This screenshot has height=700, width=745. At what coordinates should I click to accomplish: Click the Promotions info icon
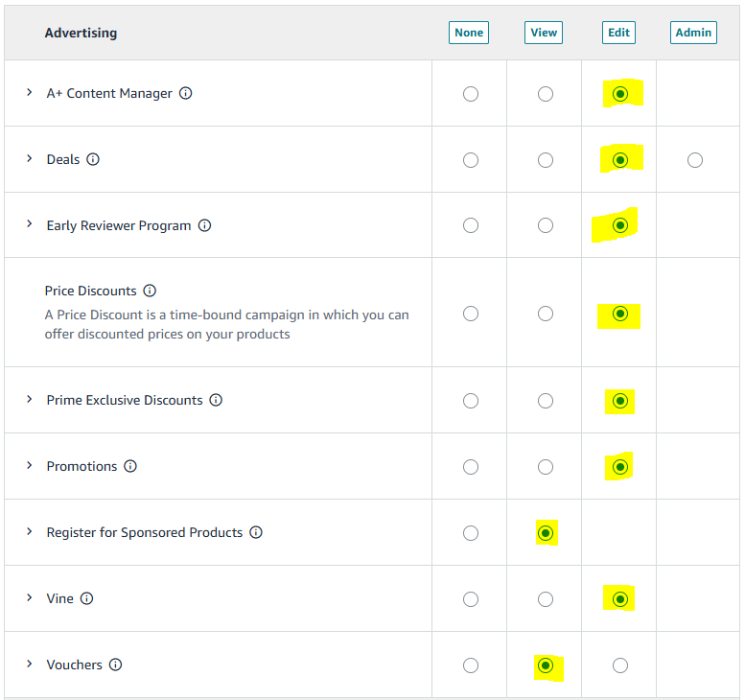click(x=130, y=466)
